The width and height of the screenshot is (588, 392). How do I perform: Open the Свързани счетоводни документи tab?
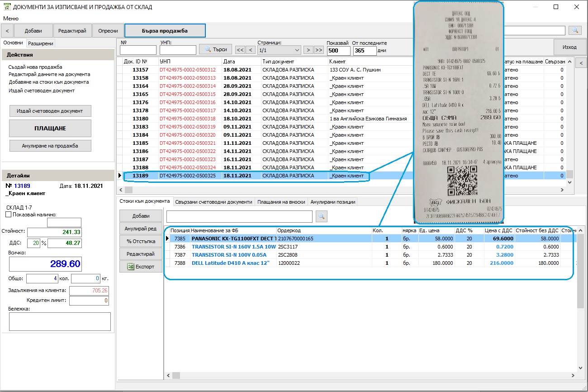click(213, 202)
